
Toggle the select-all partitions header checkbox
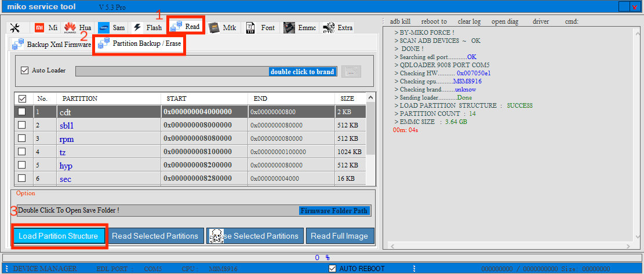pyautogui.click(x=22, y=98)
